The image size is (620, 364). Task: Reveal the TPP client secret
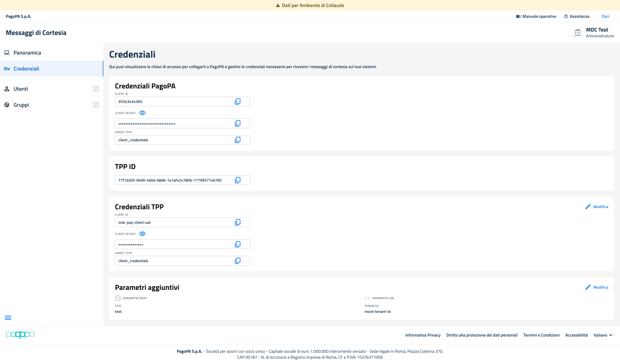tap(142, 234)
